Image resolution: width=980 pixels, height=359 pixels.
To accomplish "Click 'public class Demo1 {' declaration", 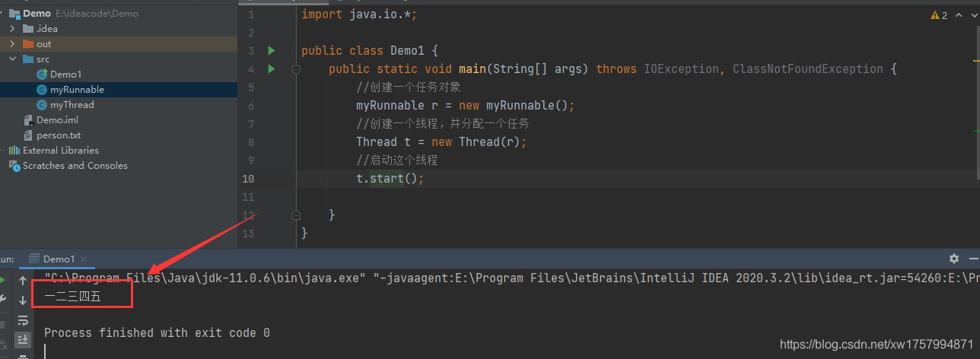I will 370,51.
